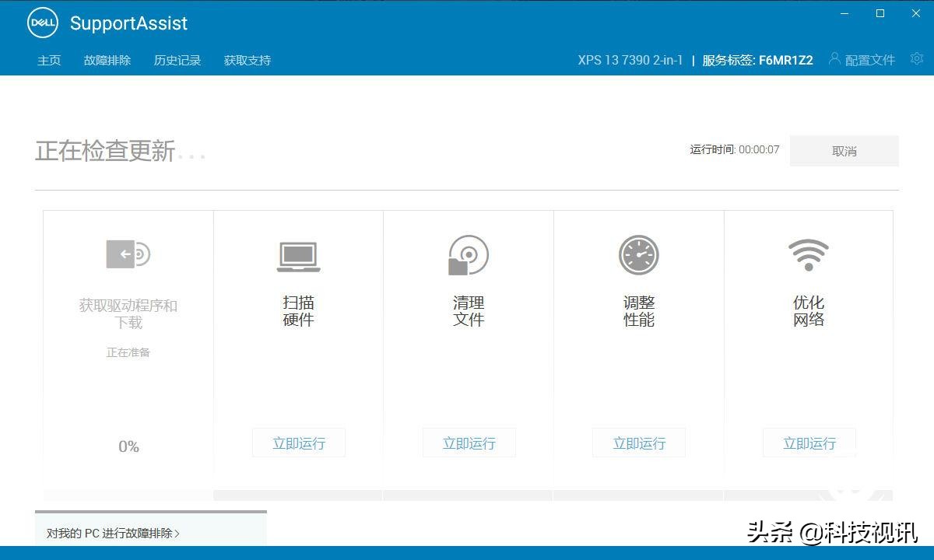This screenshot has width=934, height=560.
Task: Open the settings gear icon
Action: click(916, 58)
